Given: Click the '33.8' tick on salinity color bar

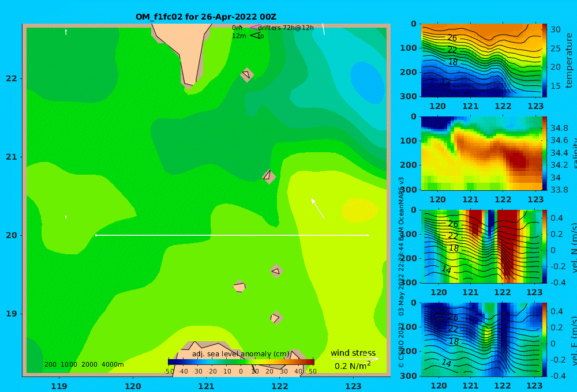Looking at the screenshot, I should click(559, 190).
